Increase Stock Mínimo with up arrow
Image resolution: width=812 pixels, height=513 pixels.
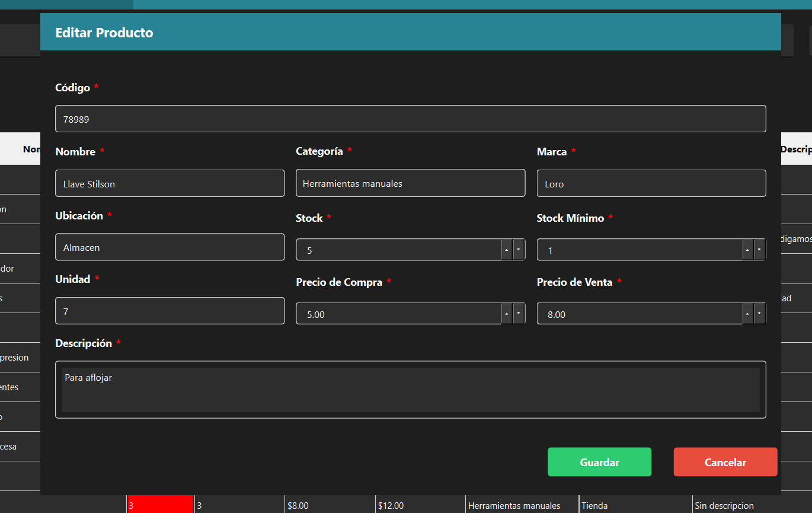click(x=747, y=250)
